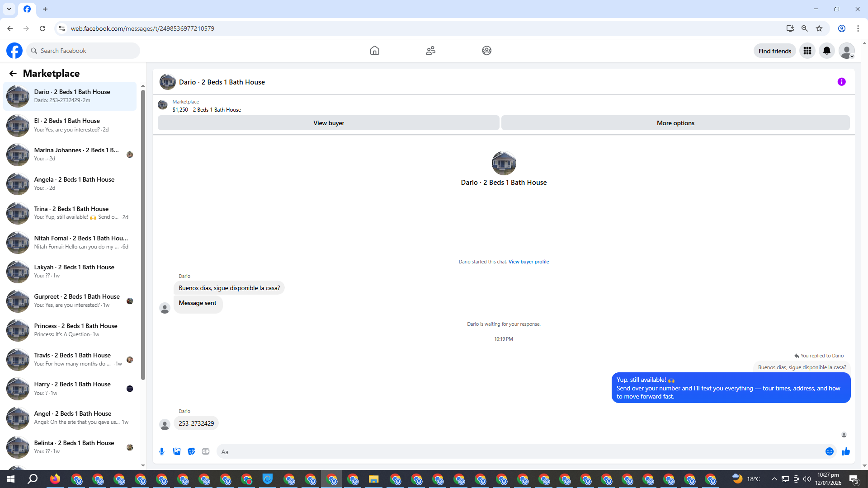Attach a photo using the image icon

tap(177, 451)
